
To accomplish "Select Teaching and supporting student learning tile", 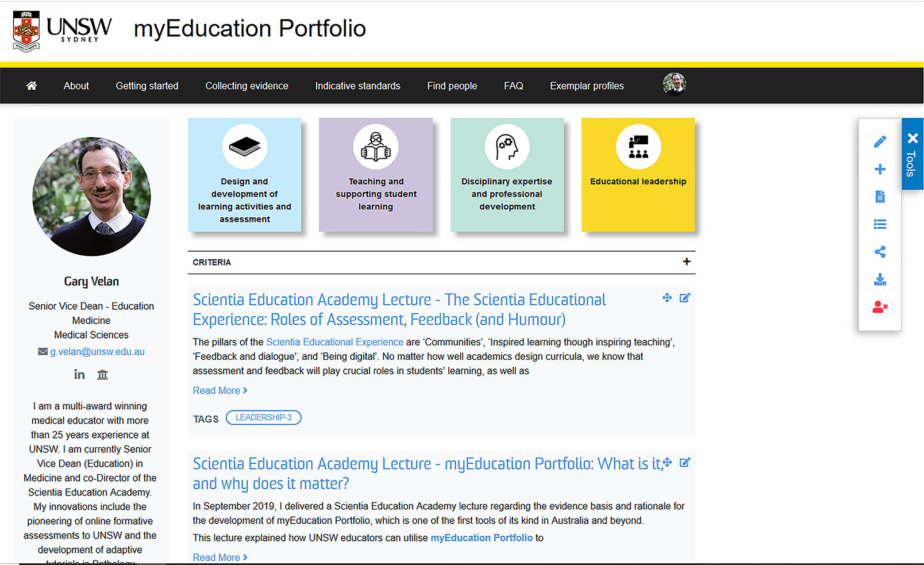I will (x=376, y=175).
